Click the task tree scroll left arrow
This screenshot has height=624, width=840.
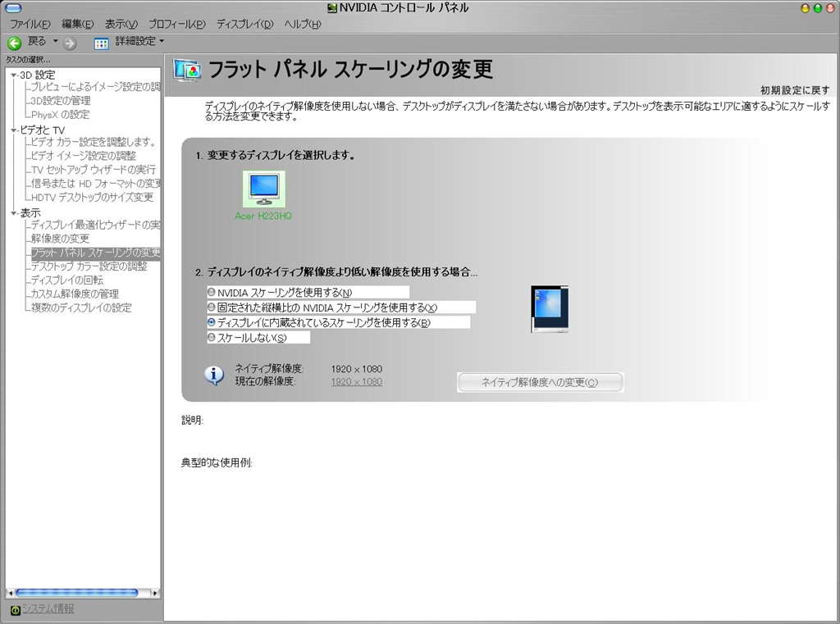tap(10, 593)
